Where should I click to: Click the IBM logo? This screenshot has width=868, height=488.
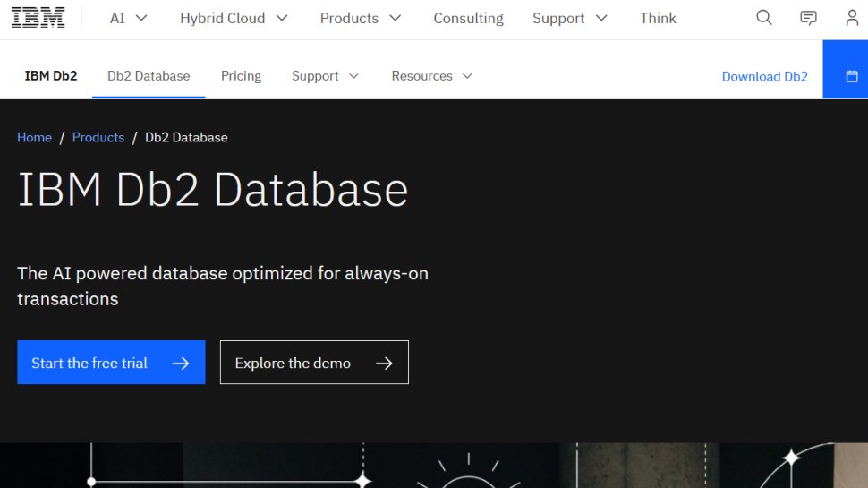[x=38, y=18]
